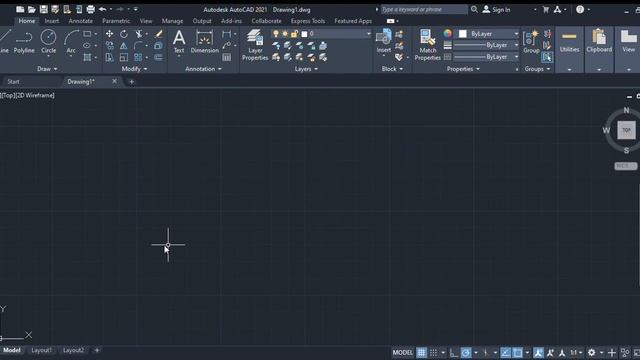Pick the Hatch tool in Draw panel
Viewport: 640px width, 360px height.
pyautogui.click(x=87, y=58)
